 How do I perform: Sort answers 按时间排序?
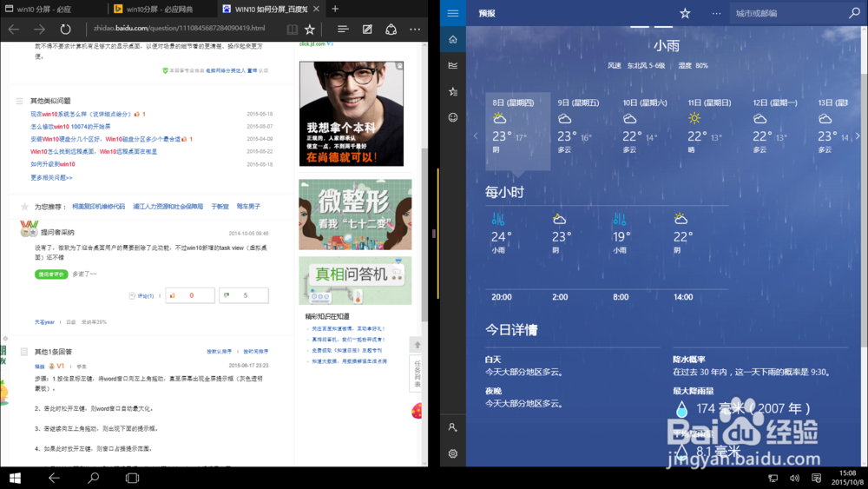tap(256, 352)
